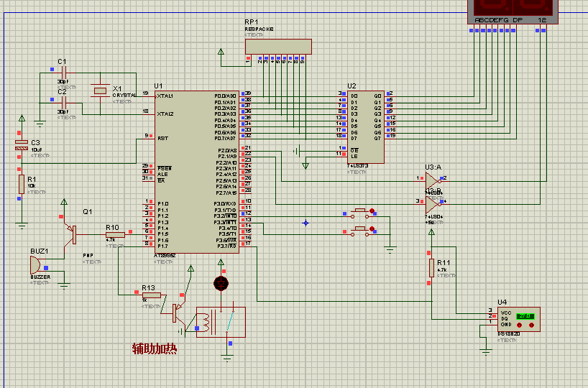Select the Q1 PNP transistor
This screenshot has width=588, height=388.
point(71,234)
